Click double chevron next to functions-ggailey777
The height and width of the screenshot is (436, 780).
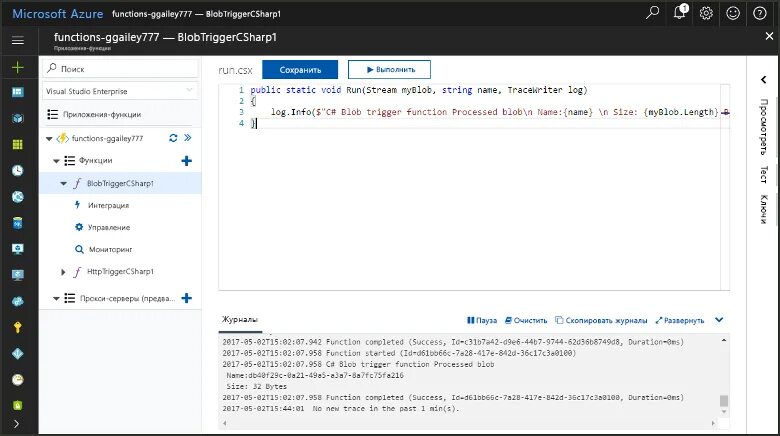[x=188, y=138]
